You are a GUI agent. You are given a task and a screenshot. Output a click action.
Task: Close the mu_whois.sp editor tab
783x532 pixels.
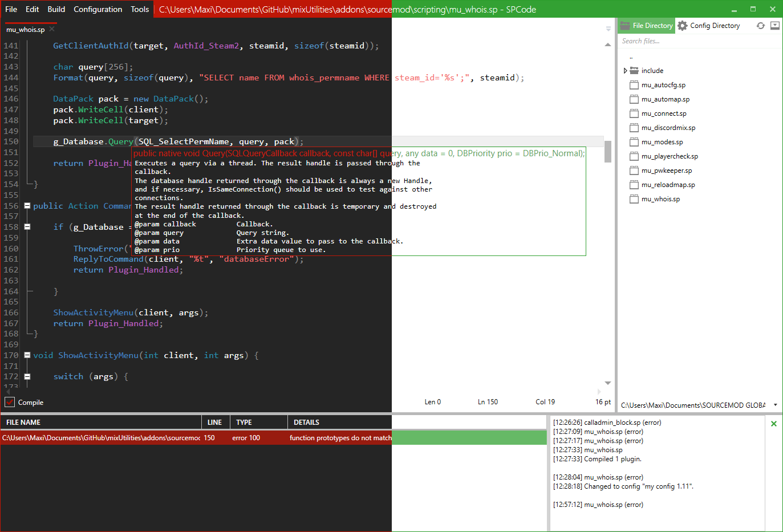coord(52,29)
